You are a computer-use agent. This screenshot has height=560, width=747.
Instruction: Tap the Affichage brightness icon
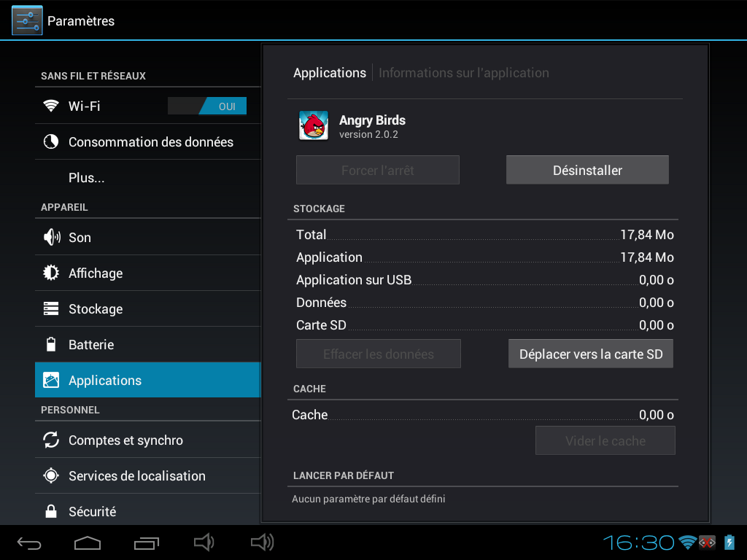click(51, 273)
